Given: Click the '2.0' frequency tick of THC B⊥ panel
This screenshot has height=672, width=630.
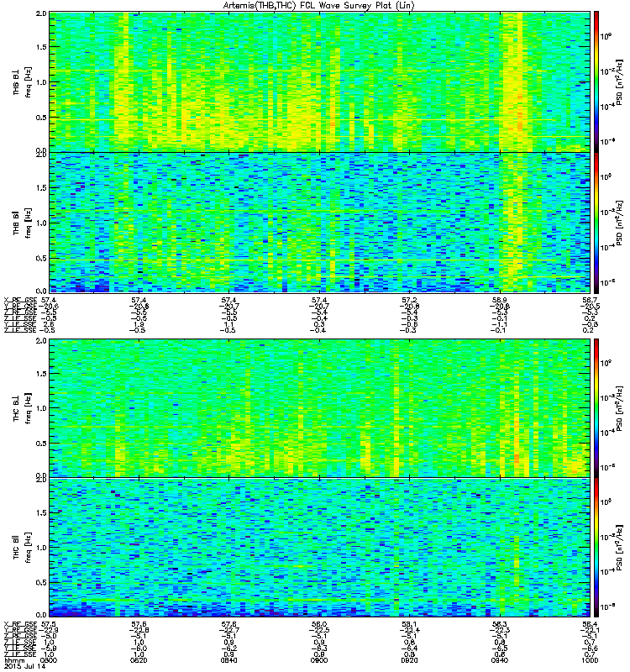Looking at the screenshot, I should tap(41, 341).
